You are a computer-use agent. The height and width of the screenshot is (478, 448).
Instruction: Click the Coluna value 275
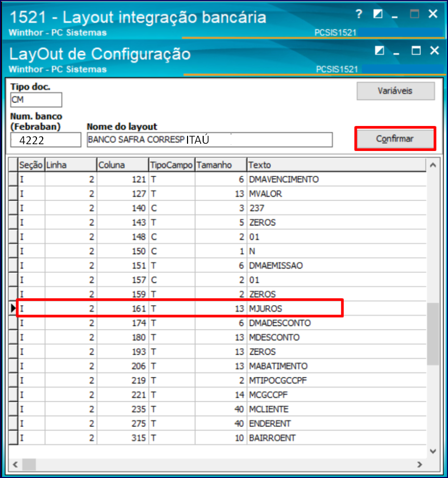click(x=123, y=423)
